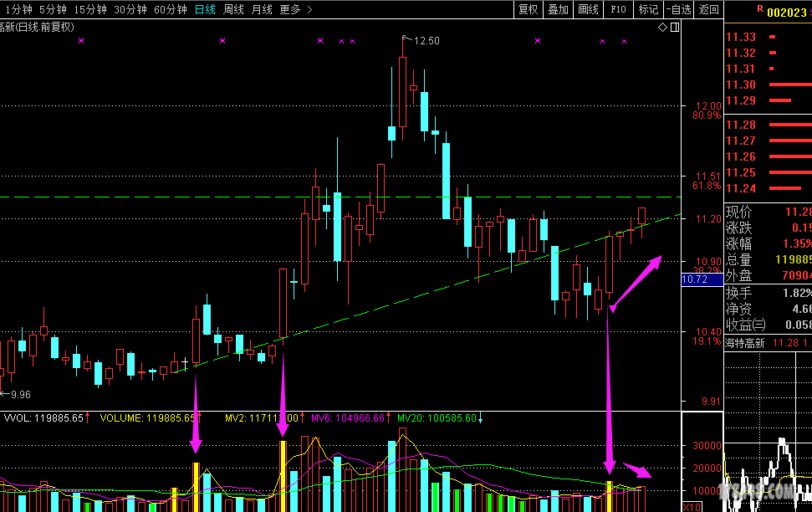Click the diamond icon at chart corner
The width and height of the screenshot is (812, 512).
click(662, 27)
